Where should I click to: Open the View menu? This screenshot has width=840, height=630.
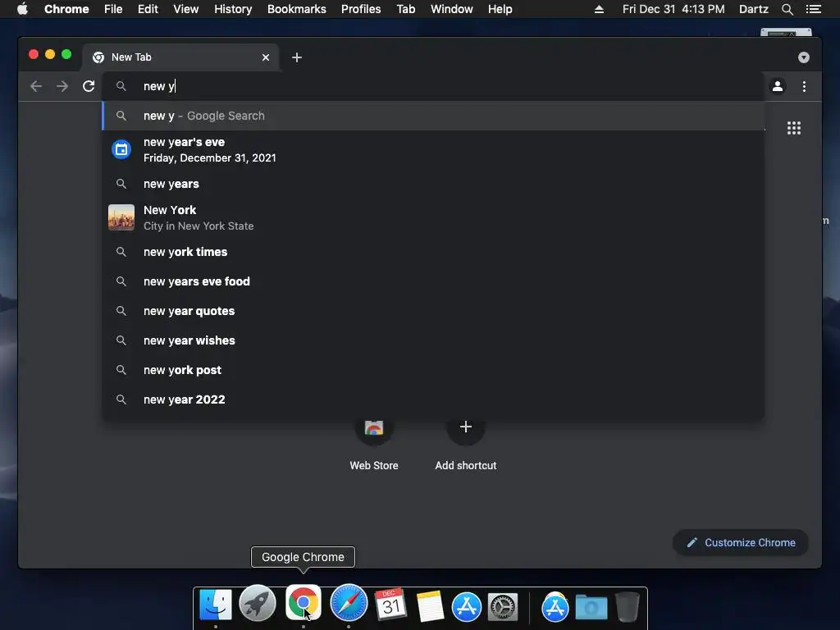tap(186, 9)
